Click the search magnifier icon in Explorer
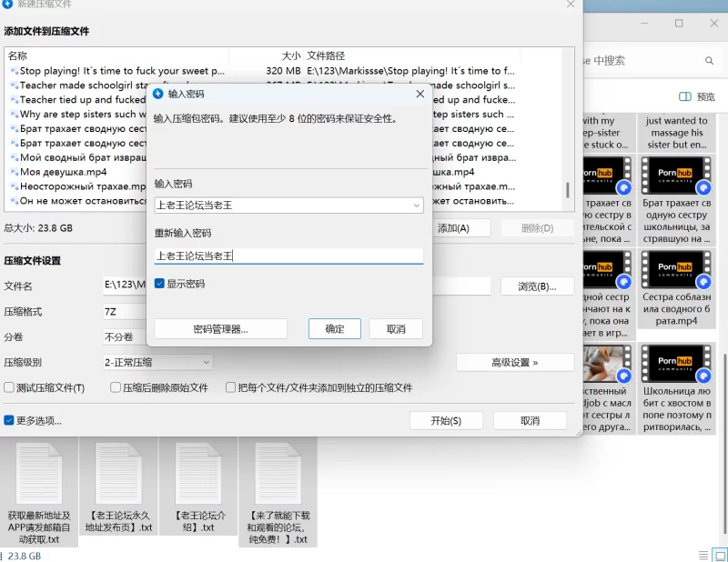This screenshot has width=728, height=562. (709, 61)
